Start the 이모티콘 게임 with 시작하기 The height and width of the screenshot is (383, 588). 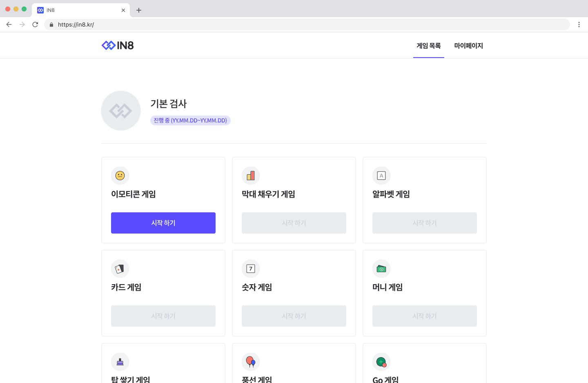[x=163, y=223]
